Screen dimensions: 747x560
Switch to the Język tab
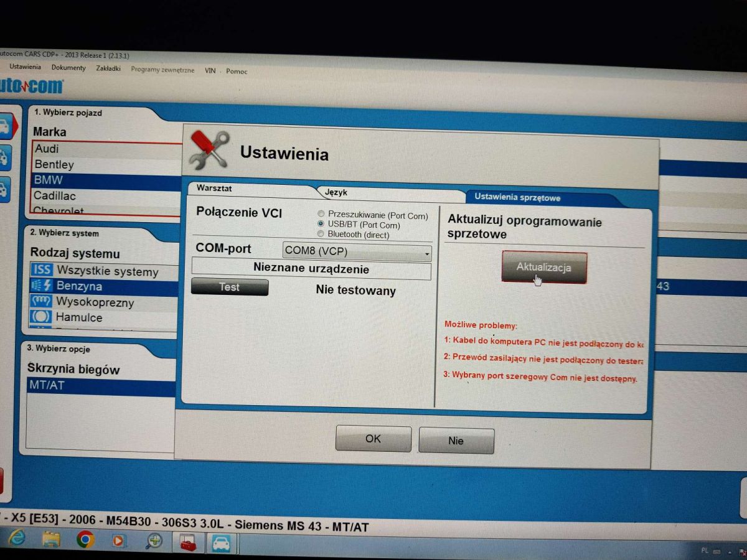[x=336, y=193]
